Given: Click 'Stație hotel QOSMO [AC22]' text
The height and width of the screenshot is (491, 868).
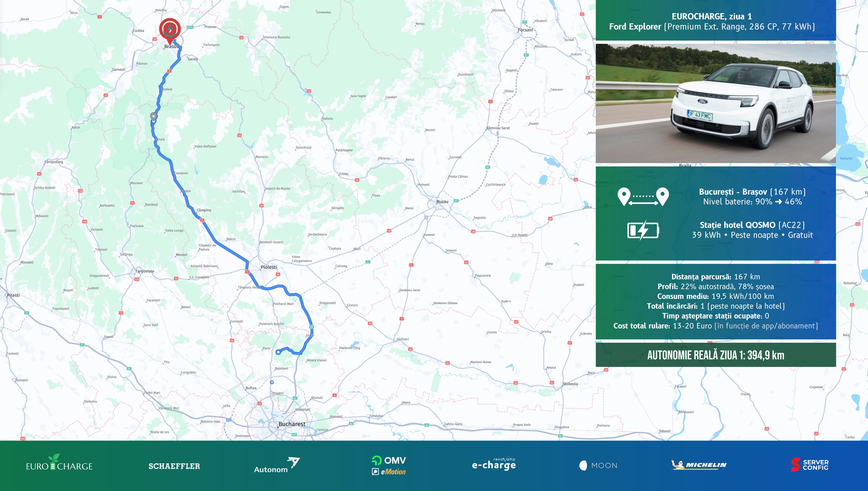Looking at the screenshot, I should [752, 225].
